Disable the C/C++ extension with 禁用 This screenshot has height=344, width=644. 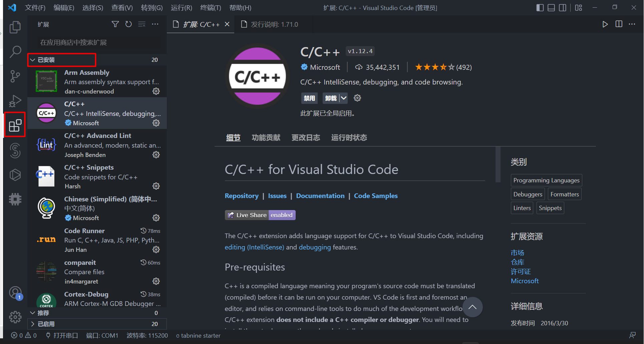click(x=309, y=98)
